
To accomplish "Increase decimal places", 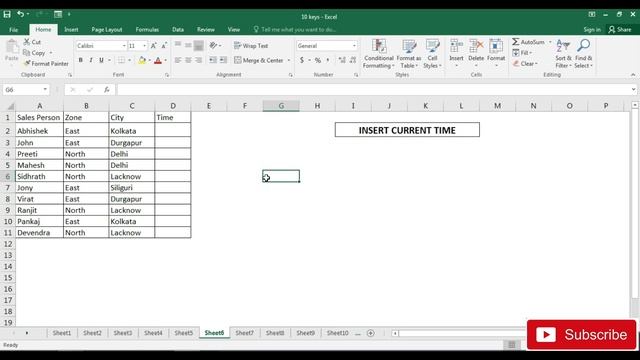I will pos(342,60).
